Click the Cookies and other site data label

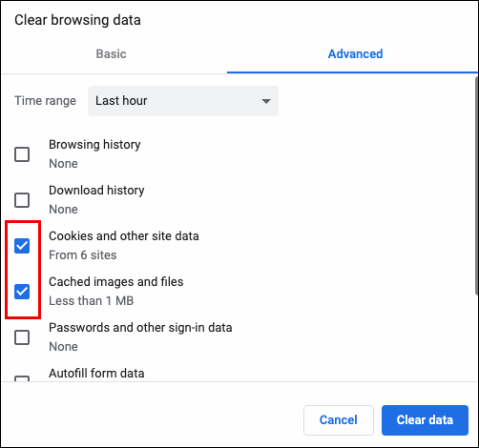click(124, 236)
